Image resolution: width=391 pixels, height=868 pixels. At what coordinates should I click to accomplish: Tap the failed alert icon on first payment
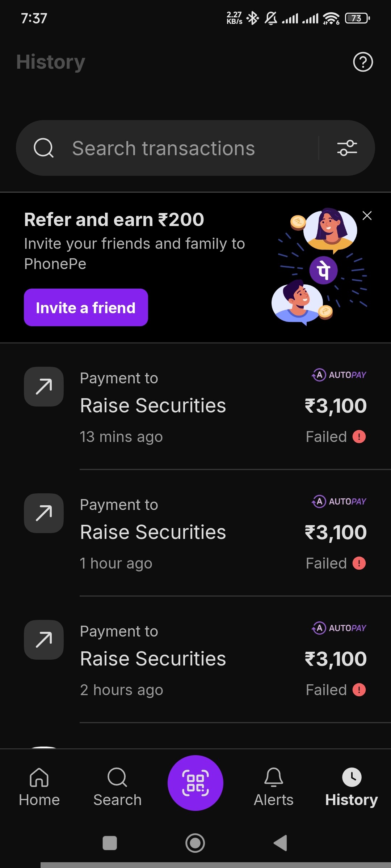359,437
